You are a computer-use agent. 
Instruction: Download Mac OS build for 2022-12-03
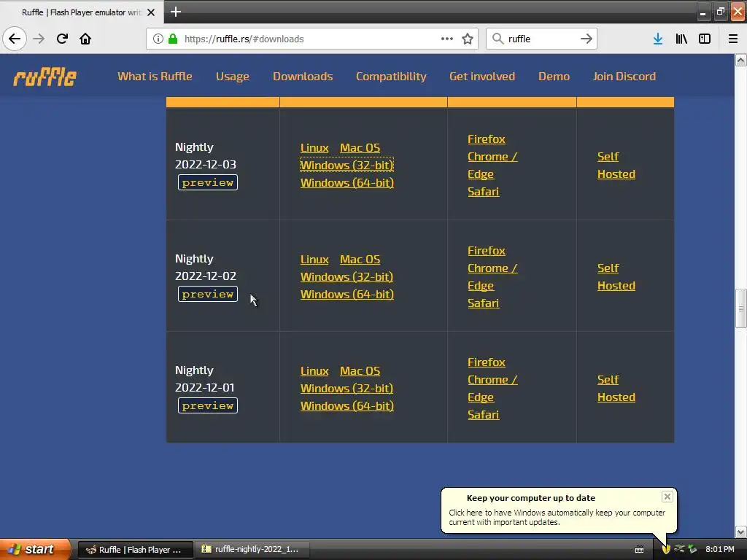360,147
